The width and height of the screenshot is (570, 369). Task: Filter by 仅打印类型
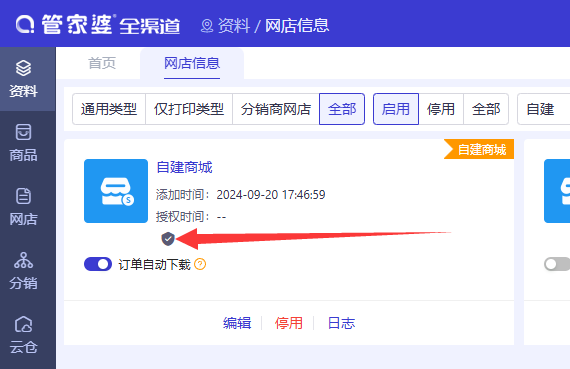click(189, 109)
